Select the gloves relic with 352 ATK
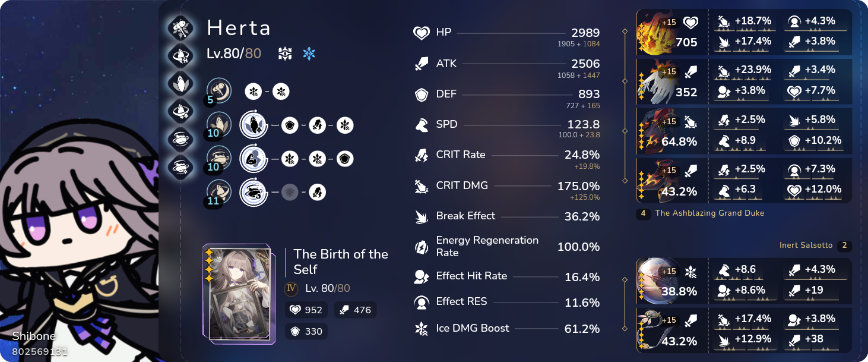 pos(656,82)
